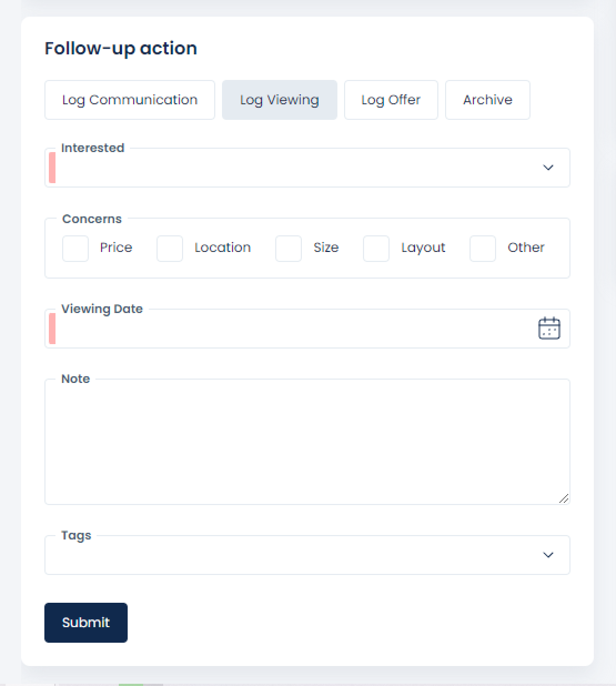616x686 pixels.
Task: Select the Log Viewing tab
Action: click(x=280, y=100)
